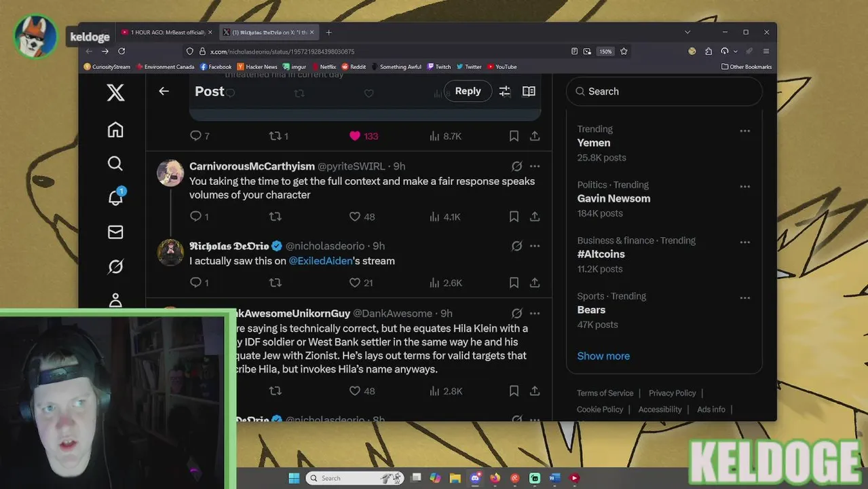
Task: Open the @ExiledAiden mention link
Action: click(321, 261)
